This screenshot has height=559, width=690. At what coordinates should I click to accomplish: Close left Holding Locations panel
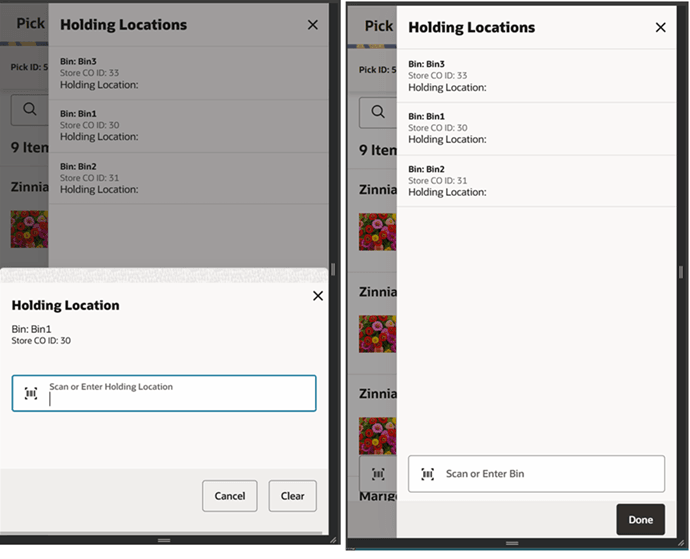pos(312,25)
